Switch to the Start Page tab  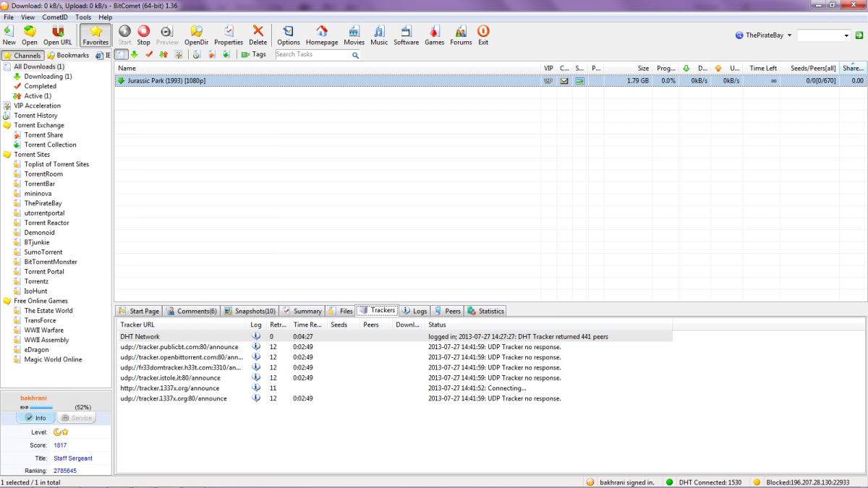pyautogui.click(x=139, y=311)
